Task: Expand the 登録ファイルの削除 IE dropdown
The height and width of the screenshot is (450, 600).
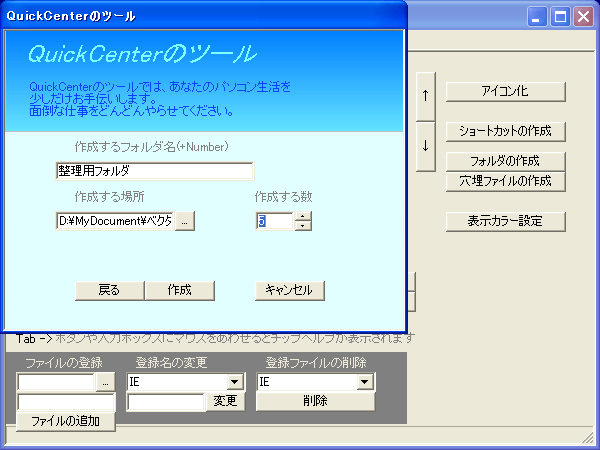Action: (364, 382)
